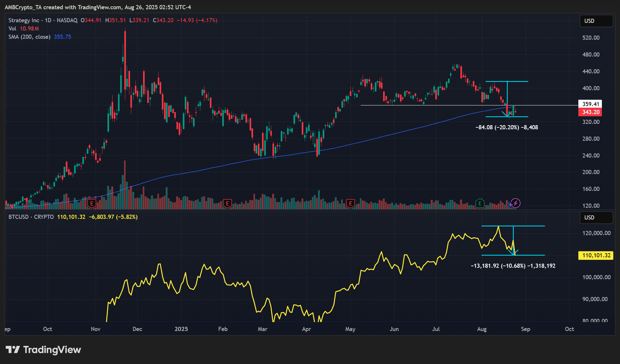Image resolution: width=620 pixels, height=364 pixels.
Task: Open the red earnings marker near November
Action: click(x=92, y=203)
